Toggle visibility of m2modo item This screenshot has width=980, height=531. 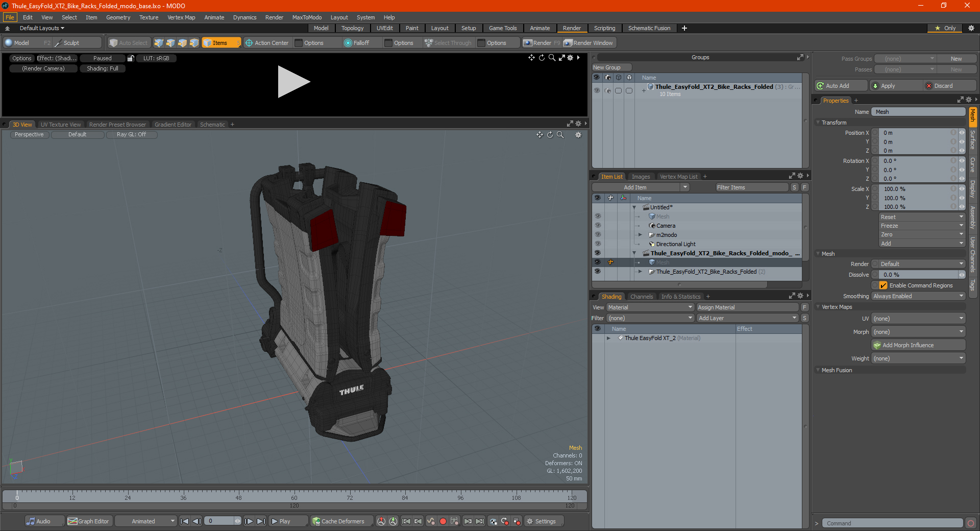(x=597, y=234)
